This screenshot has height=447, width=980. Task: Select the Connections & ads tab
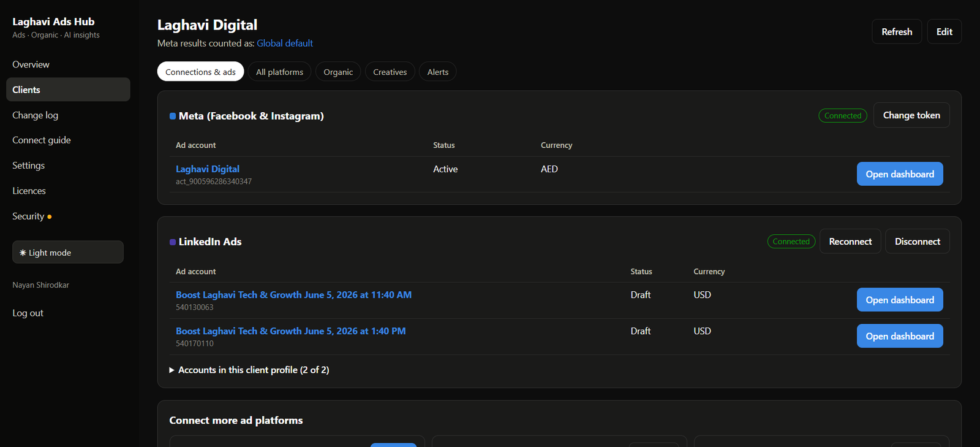pyautogui.click(x=201, y=72)
